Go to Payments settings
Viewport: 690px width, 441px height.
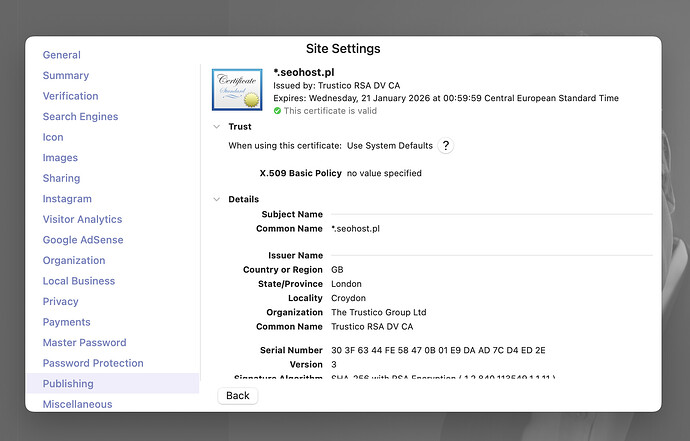pos(66,322)
